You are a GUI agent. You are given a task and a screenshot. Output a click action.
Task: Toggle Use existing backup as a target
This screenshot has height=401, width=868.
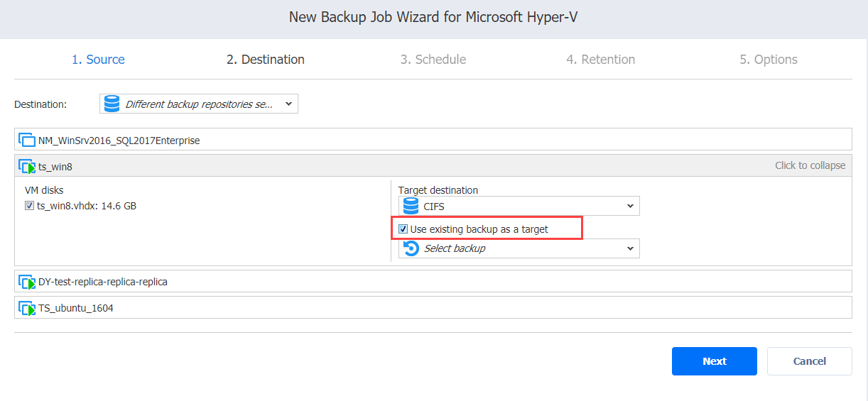point(403,229)
